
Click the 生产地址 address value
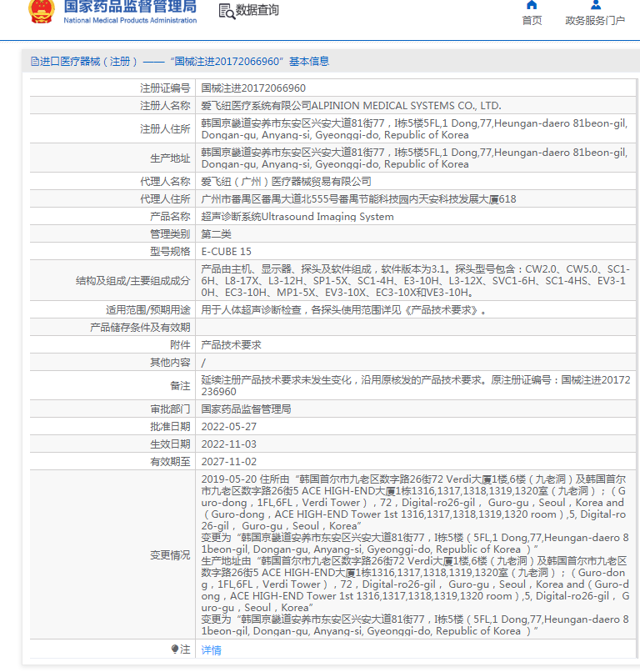click(x=414, y=158)
